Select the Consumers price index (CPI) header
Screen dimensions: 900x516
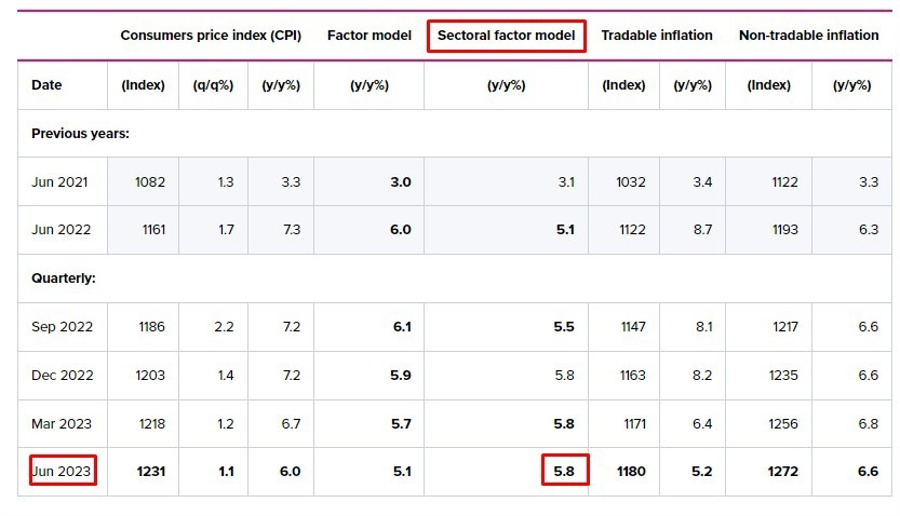[x=211, y=36]
